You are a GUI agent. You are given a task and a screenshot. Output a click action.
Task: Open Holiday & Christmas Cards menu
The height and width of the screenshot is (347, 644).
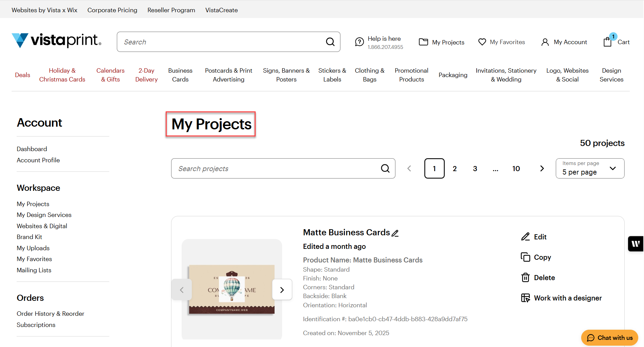pos(62,75)
